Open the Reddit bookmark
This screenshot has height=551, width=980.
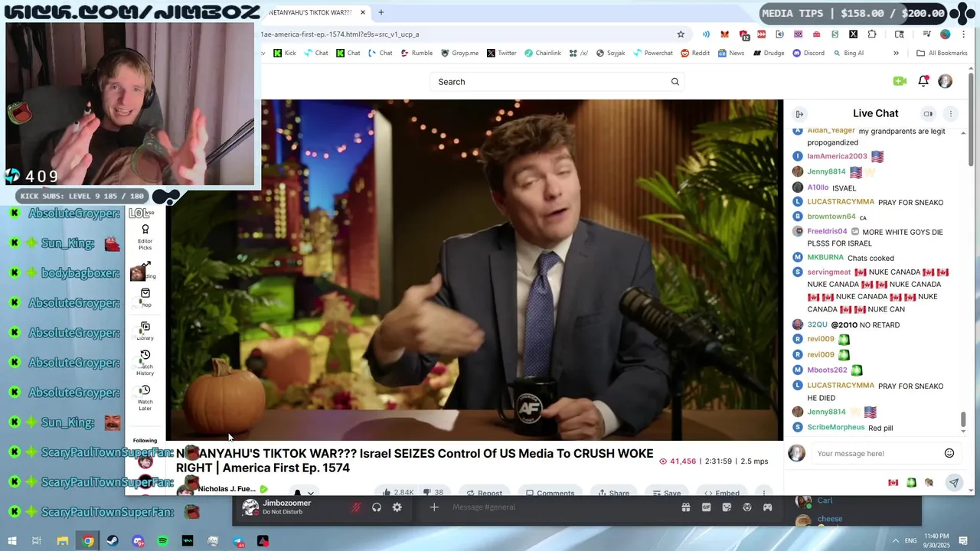click(695, 54)
